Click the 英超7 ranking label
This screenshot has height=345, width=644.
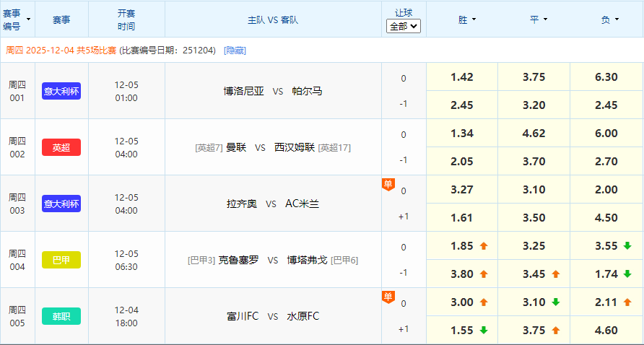tap(209, 148)
